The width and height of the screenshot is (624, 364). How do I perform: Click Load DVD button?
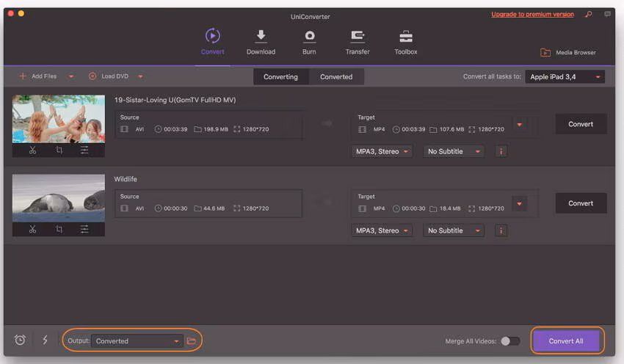pos(109,76)
